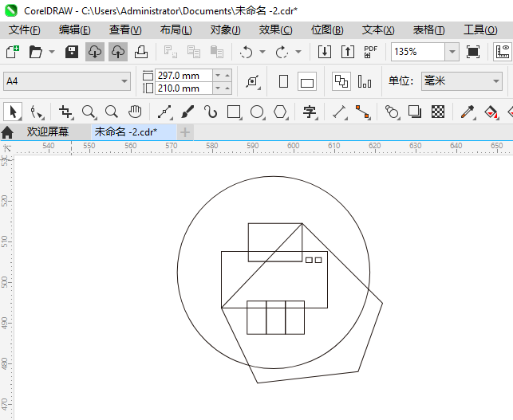The width and height of the screenshot is (513, 420).
Task: Open the units dropdown showing 毫米
Action: tap(462, 81)
